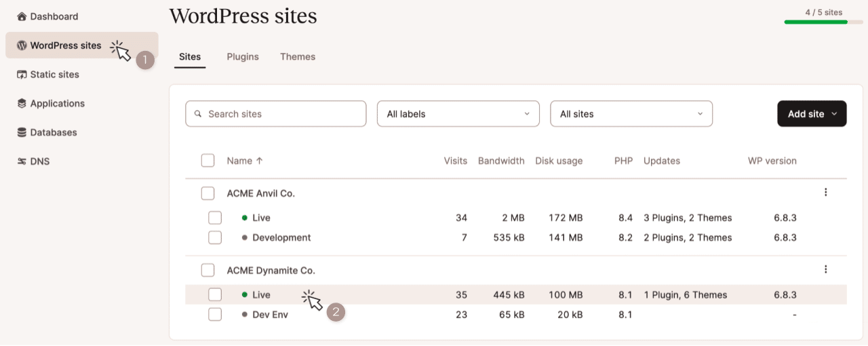
Task: Click the DNS sidebar icon
Action: coord(22,161)
